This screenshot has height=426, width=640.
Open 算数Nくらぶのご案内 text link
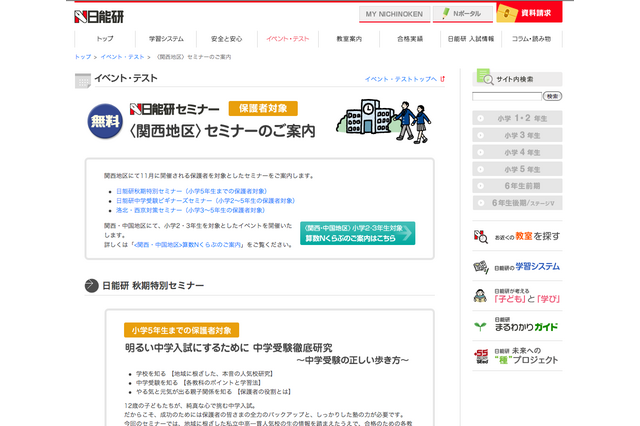[188, 245]
